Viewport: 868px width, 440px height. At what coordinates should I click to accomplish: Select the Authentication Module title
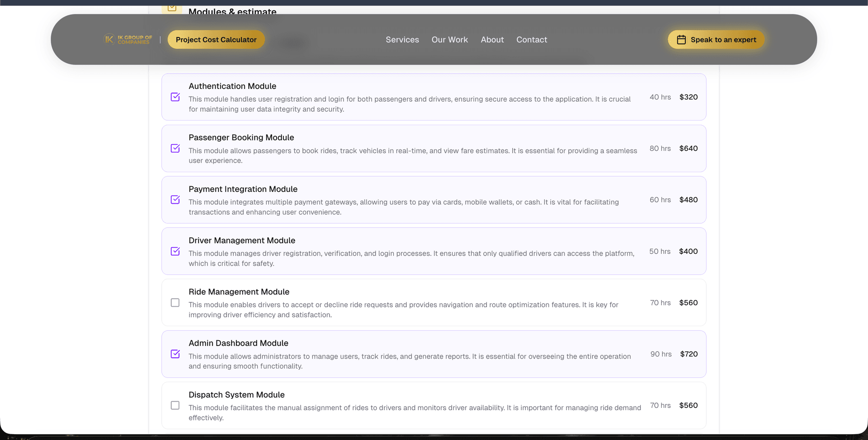(232, 86)
